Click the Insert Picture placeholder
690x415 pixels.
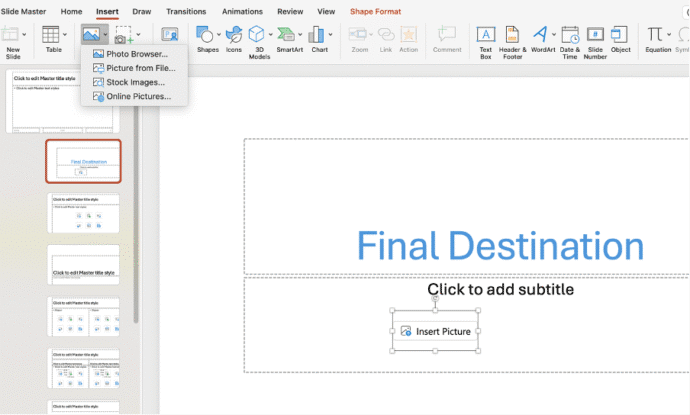point(435,331)
